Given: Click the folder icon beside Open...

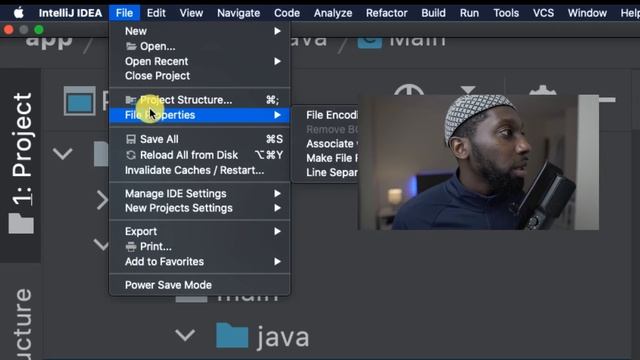Looking at the screenshot, I should click(131, 46).
